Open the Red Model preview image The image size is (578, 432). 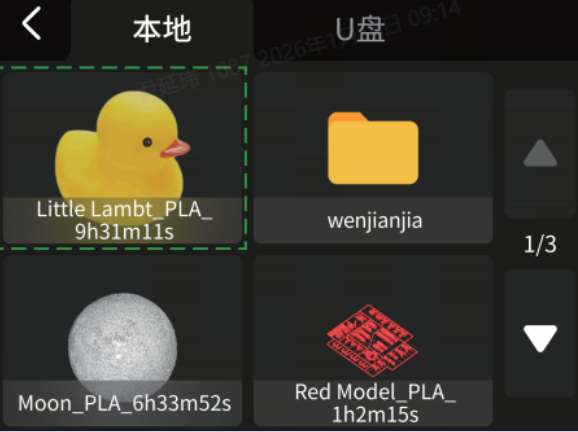[372, 340]
